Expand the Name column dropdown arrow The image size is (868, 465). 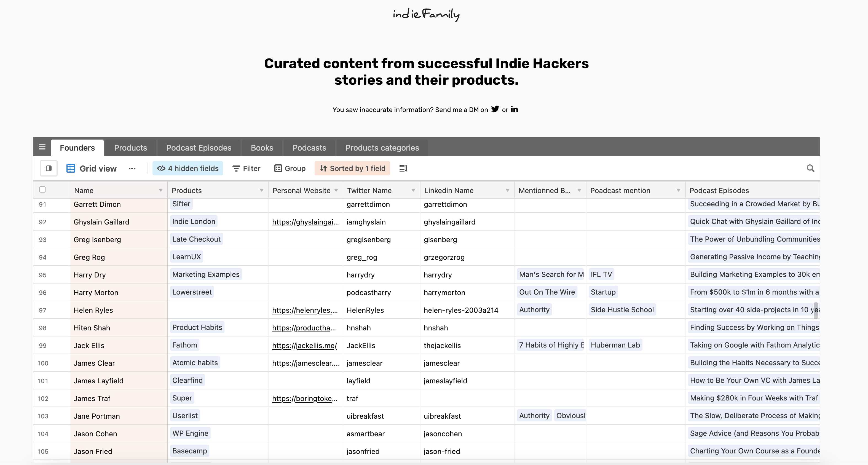click(161, 190)
